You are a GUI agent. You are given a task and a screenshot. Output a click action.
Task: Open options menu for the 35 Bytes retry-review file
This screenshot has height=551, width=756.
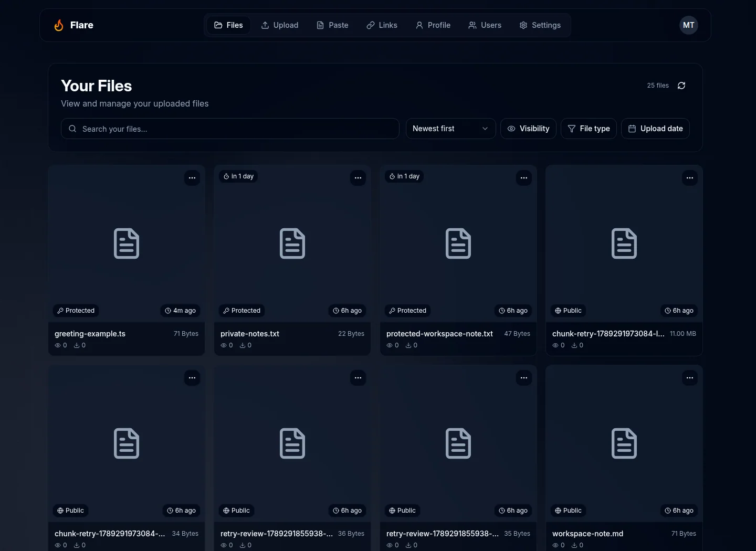(x=524, y=378)
